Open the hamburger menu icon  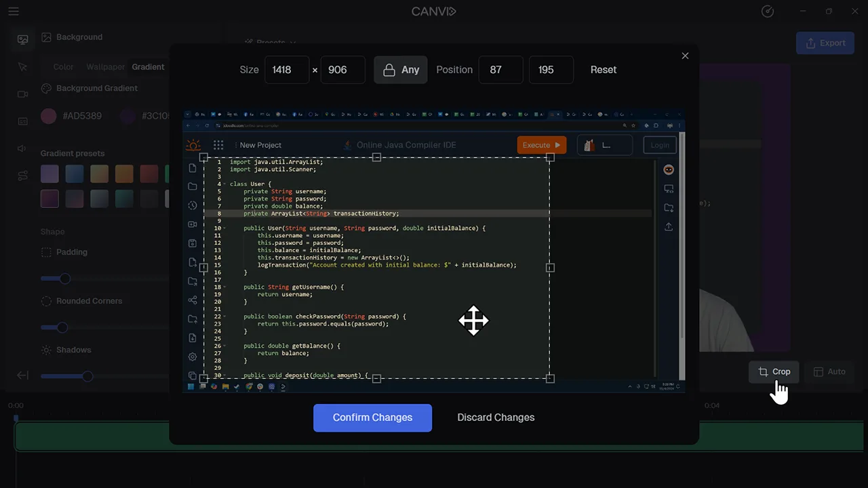pyautogui.click(x=14, y=12)
